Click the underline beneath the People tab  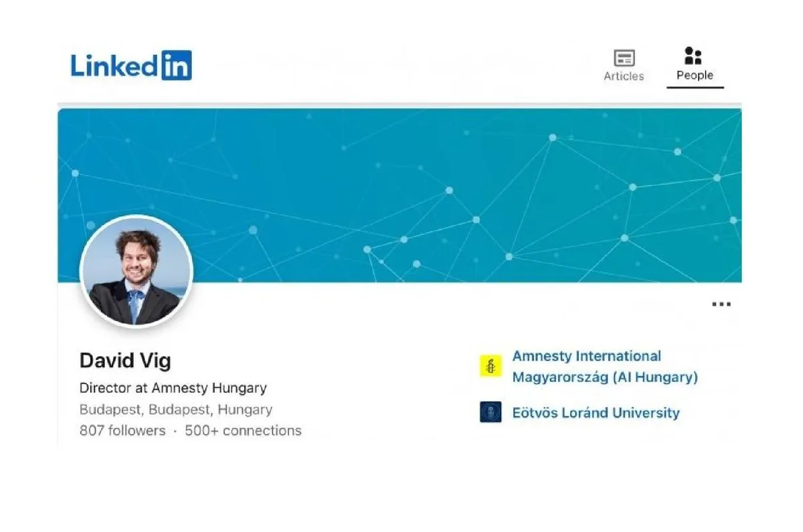(695, 88)
